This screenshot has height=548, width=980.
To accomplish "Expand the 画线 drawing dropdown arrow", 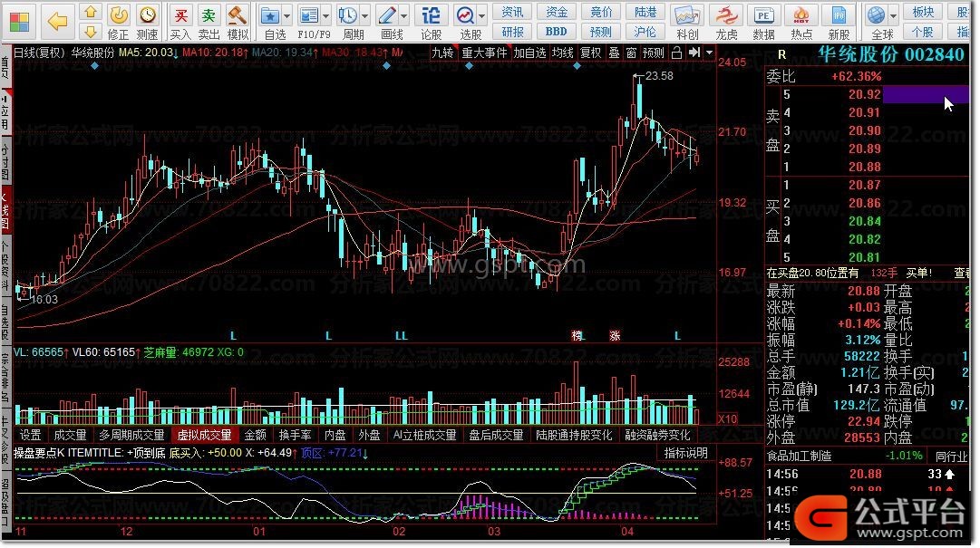I will click(x=404, y=15).
